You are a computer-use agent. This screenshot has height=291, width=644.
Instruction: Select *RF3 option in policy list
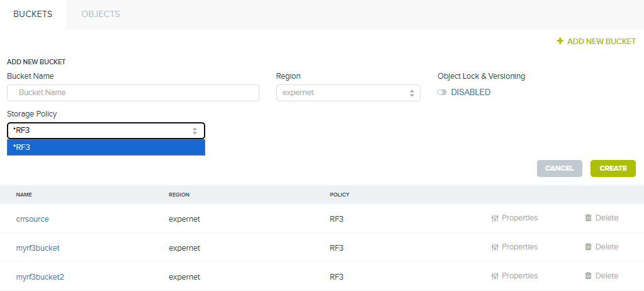point(106,147)
